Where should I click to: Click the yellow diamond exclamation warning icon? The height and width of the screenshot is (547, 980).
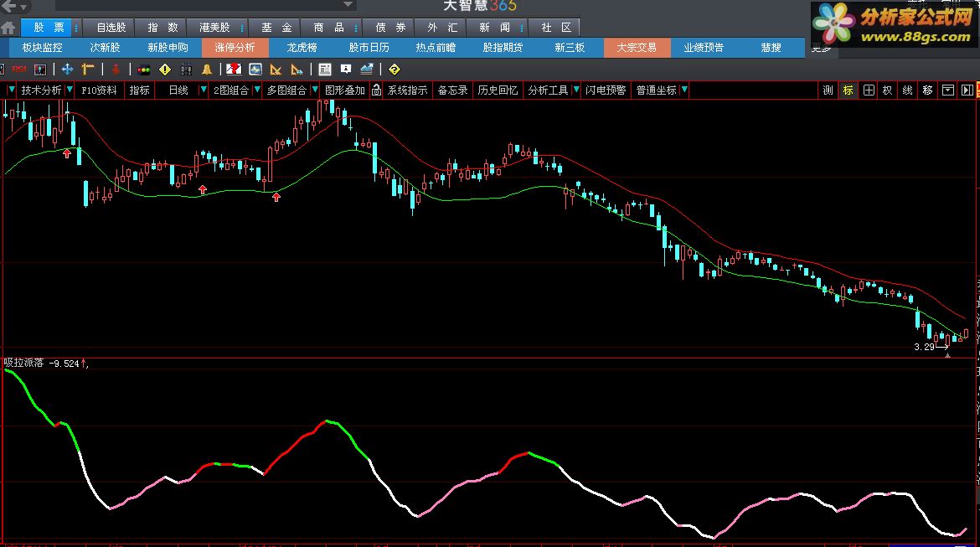tap(165, 70)
